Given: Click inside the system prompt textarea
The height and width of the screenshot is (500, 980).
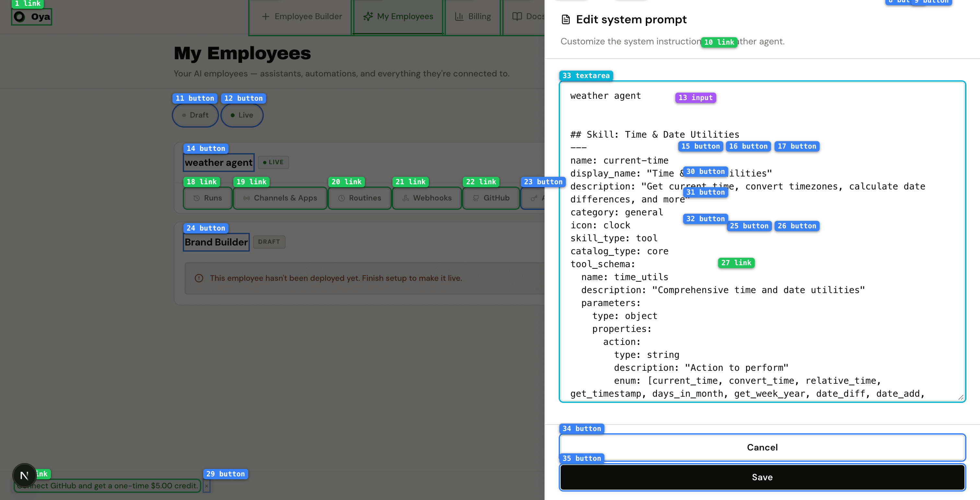Looking at the screenshot, I should [761, 266].
